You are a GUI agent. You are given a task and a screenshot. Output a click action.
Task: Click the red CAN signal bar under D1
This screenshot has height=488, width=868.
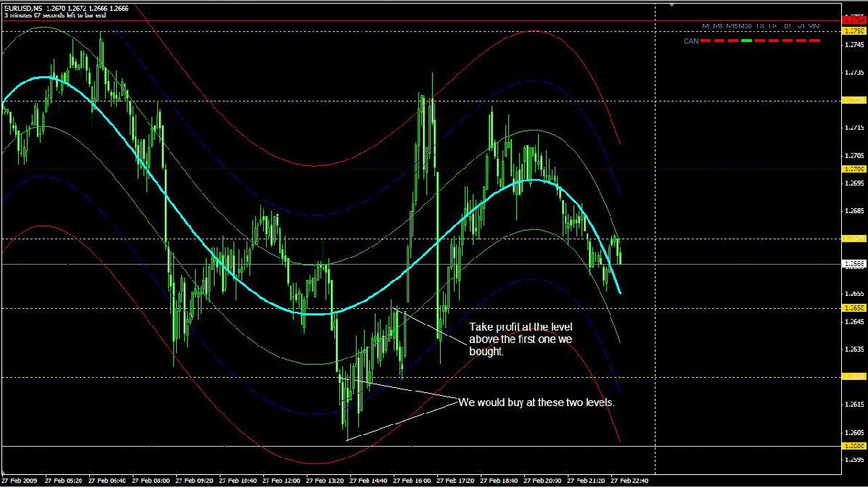pos(788,41)
